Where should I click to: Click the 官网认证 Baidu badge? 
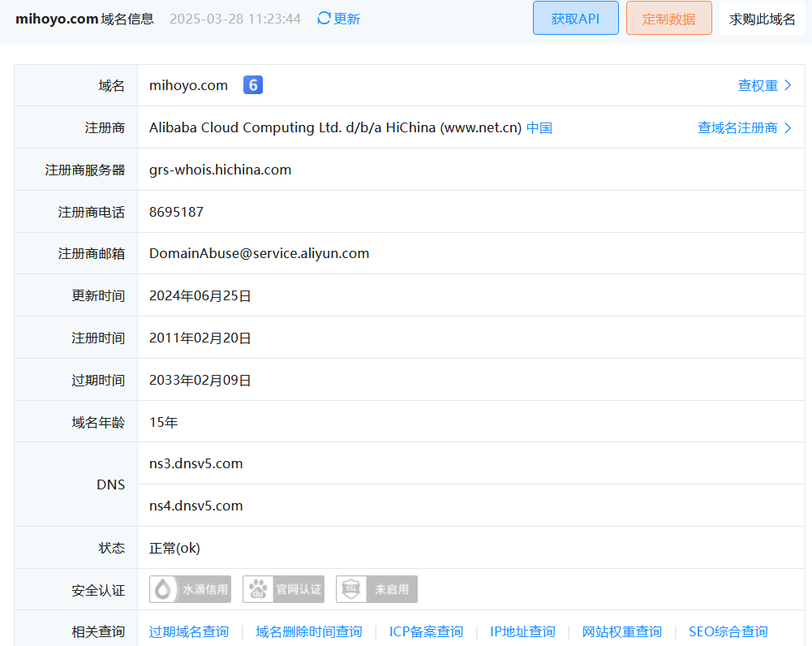[283, 589]
